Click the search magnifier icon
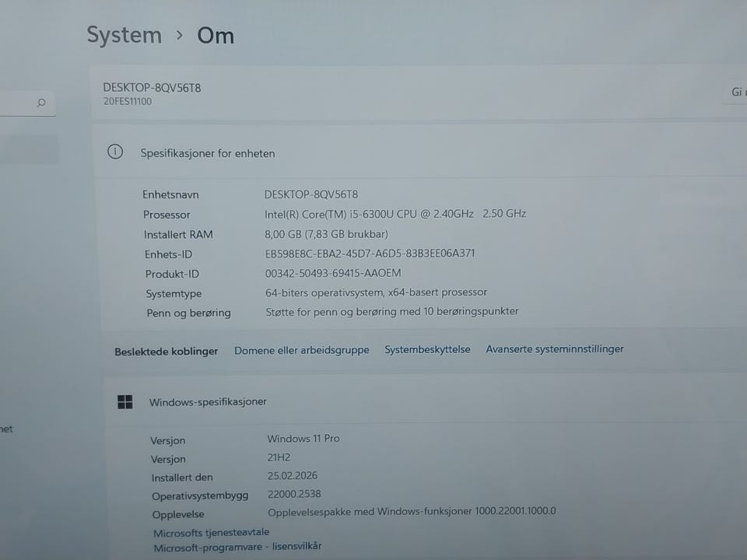Screen dimensions: 747x560 pyautogui.click(x=41, y=103)
